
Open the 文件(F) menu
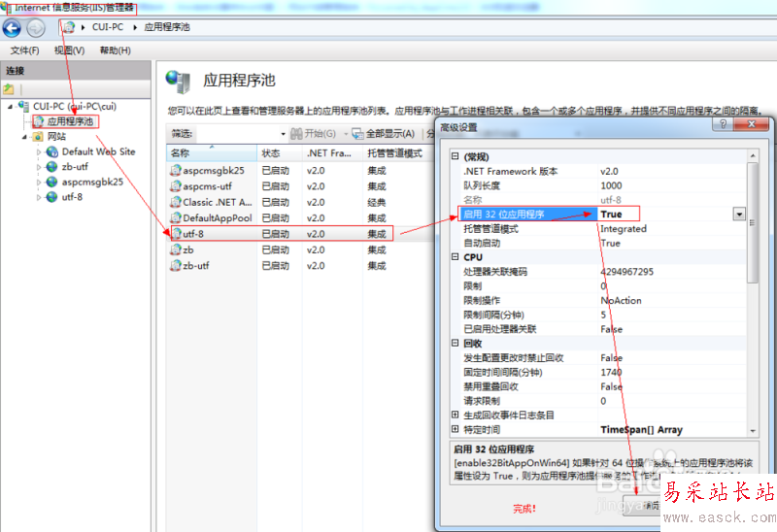(25, 50)
